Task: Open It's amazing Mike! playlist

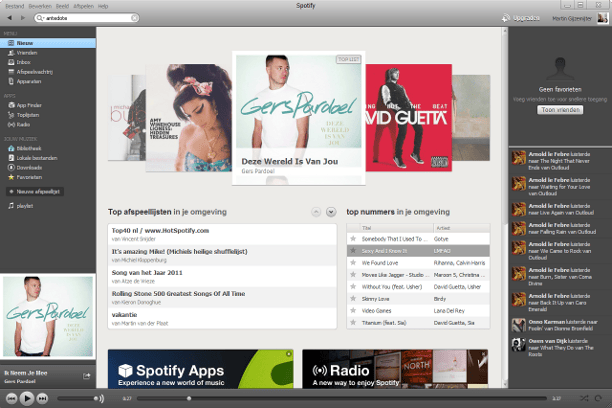Action: point(222,255)
